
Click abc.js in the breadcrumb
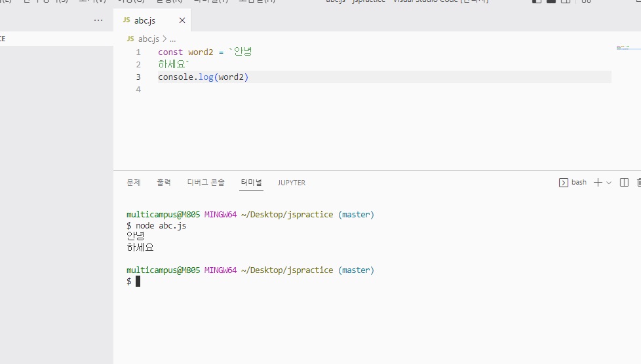click(148, 39)
